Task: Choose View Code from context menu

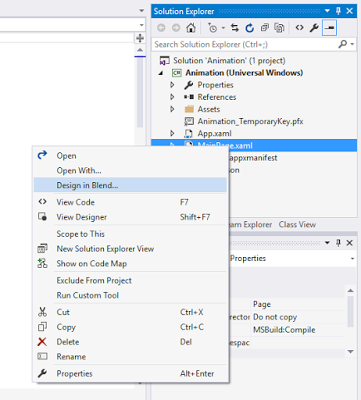Action: (130, 202)
